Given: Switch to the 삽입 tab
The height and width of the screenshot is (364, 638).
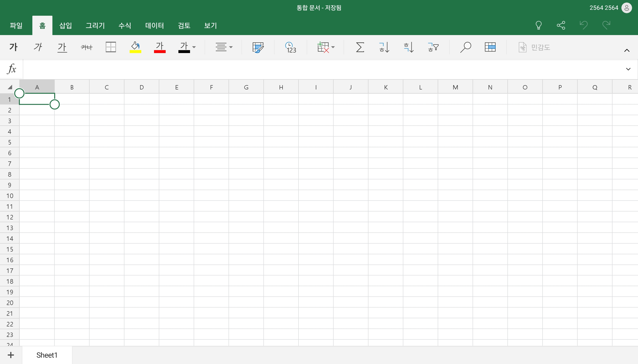Looking at the screenshot, I should coord(66,25).
